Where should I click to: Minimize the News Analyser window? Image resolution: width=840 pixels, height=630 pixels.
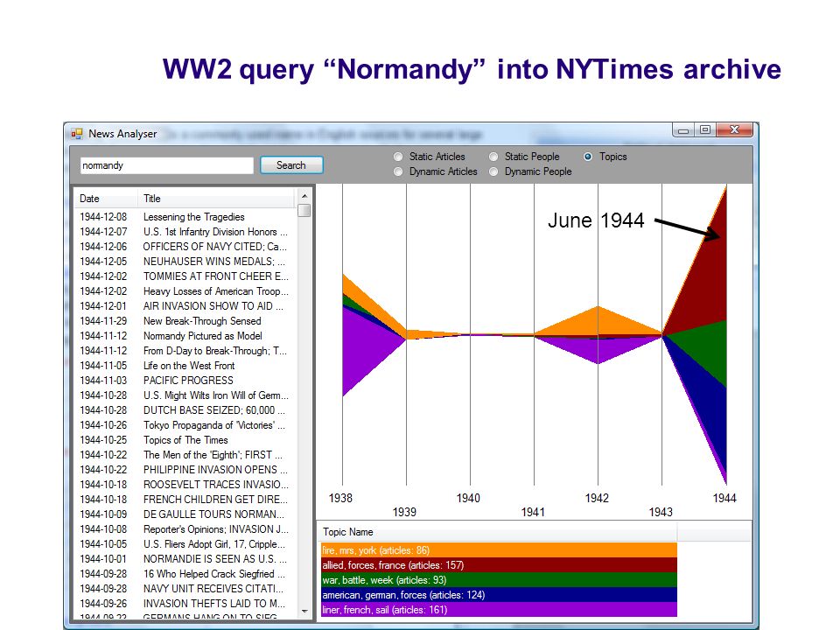(x=683, y=130)
